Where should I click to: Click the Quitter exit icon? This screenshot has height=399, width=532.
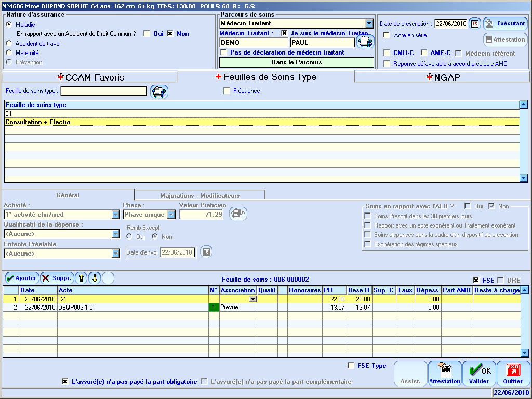pos(513,370)
